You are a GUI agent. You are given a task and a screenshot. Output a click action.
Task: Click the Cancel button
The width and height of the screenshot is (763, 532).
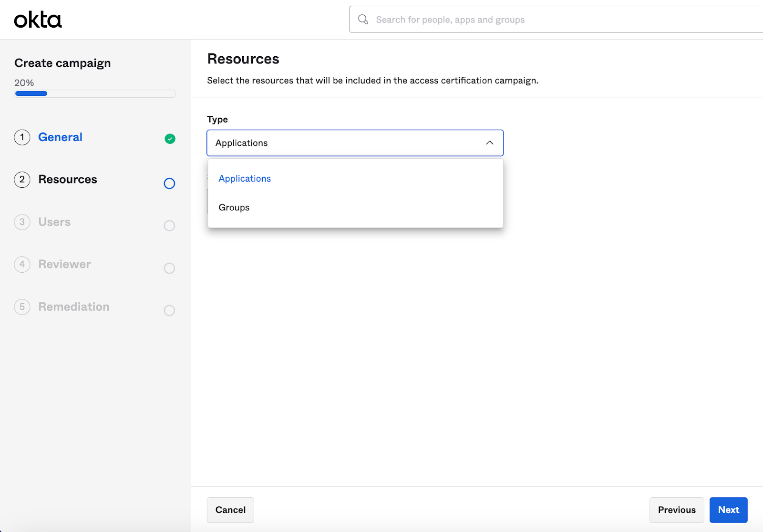(x=230, y=510)
